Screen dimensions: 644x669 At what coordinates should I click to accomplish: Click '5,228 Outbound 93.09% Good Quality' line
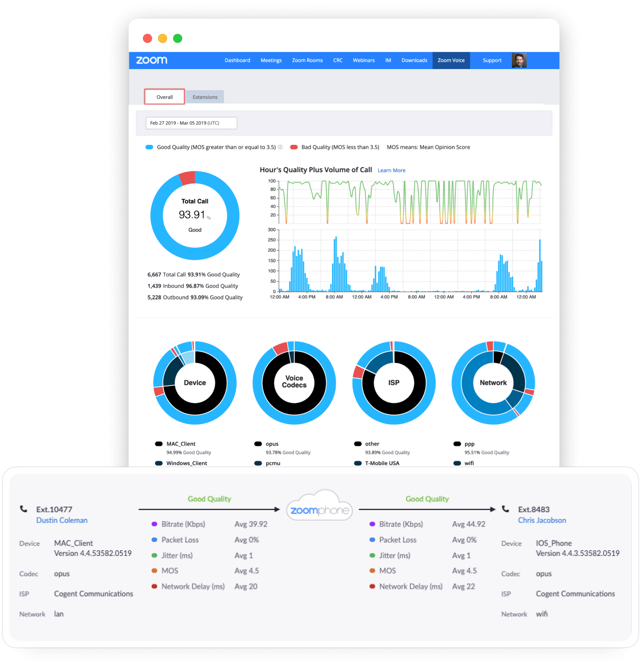click(195, 297)
